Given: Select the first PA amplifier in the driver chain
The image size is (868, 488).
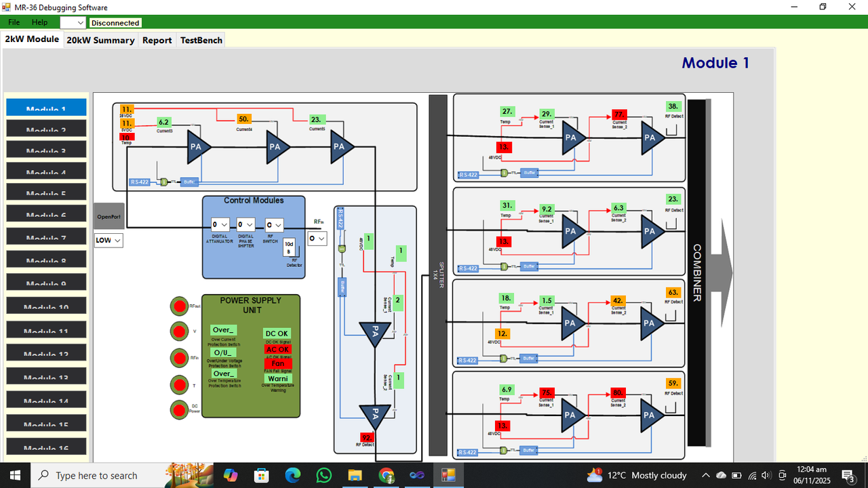Looking at the screenshot, I should [197, 147].
